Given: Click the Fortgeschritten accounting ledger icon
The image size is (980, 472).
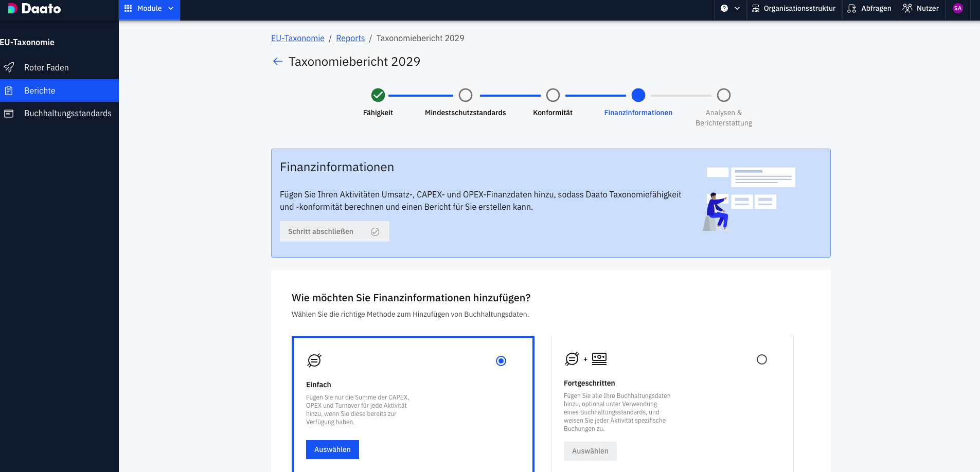Looking at the screenshot, I should (599, 359).
